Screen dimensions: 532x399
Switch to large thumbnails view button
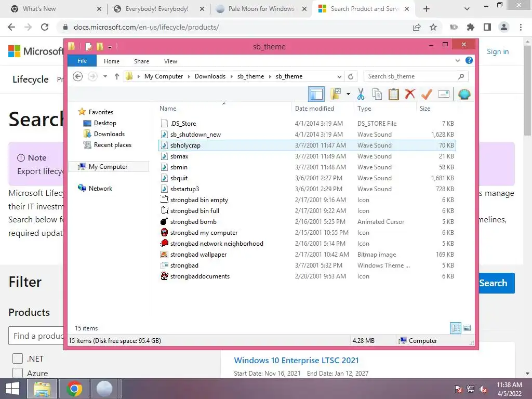pyautogui.click(x=467, y=328)
